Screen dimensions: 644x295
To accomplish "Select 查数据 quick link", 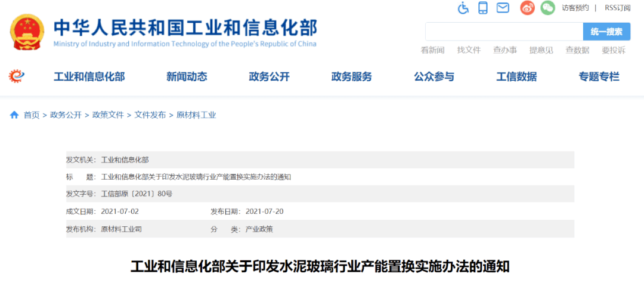I will point(577,50).
